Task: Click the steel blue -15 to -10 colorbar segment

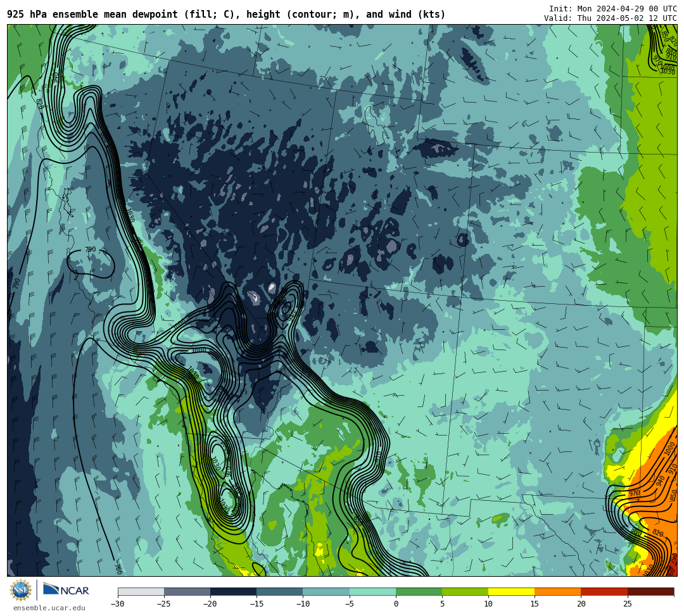Action: coord(280,591)
